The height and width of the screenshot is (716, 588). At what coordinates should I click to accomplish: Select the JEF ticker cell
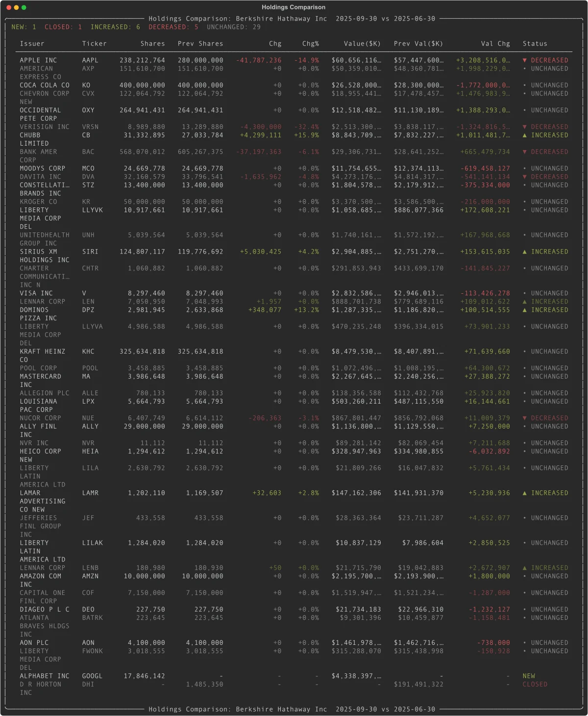pyautogui.click(x=88, y=519)
